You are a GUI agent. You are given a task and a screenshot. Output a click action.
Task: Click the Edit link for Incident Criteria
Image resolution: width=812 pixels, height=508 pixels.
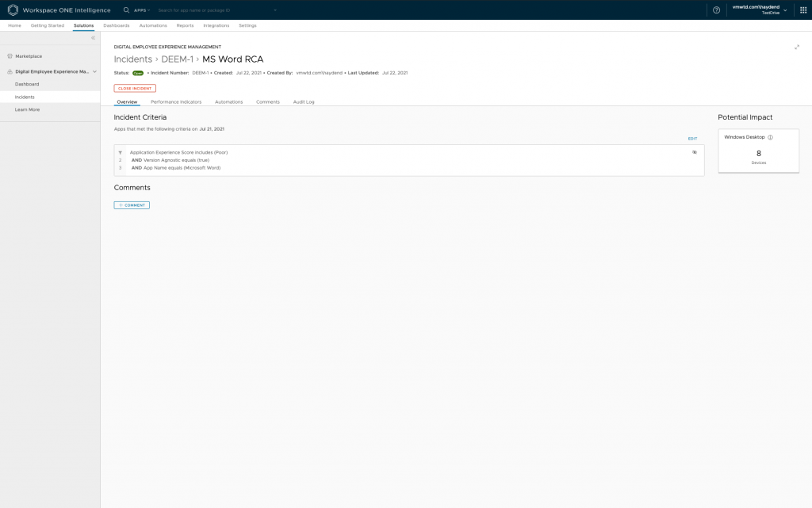point(692,139)
